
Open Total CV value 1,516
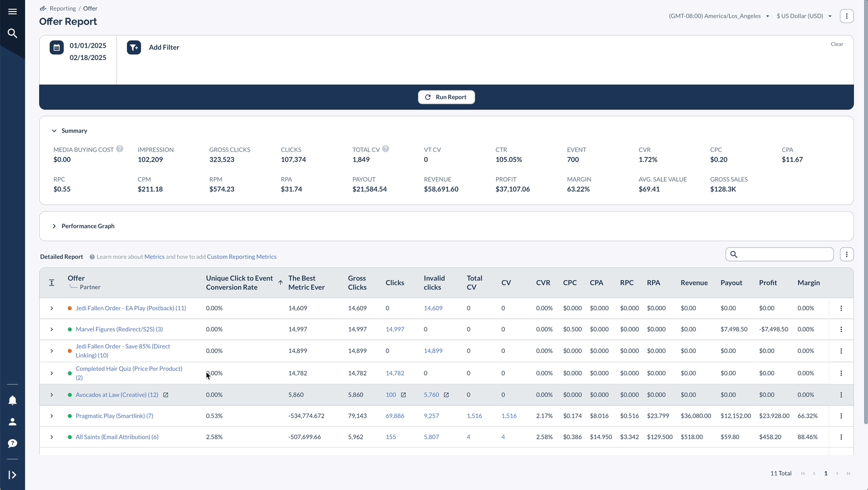coord(474,416)
